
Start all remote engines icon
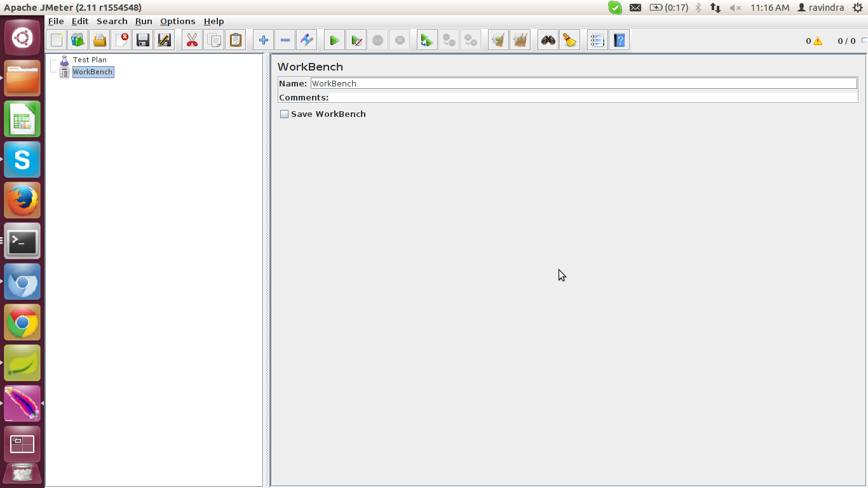428,41
